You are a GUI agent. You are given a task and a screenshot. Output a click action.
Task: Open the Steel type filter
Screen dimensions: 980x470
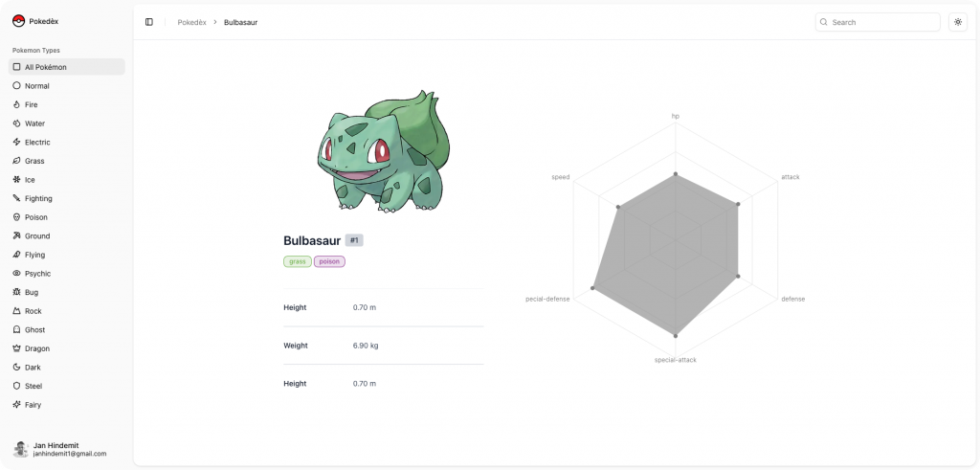coord(34,386)
